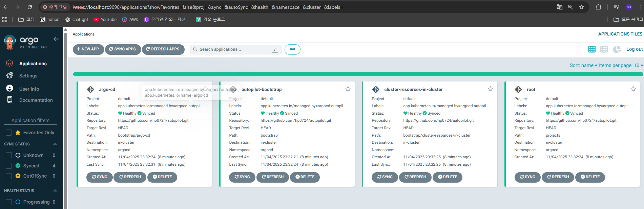
Task: Click DELETE on the argo-cd card
Action: coord(162,177)
